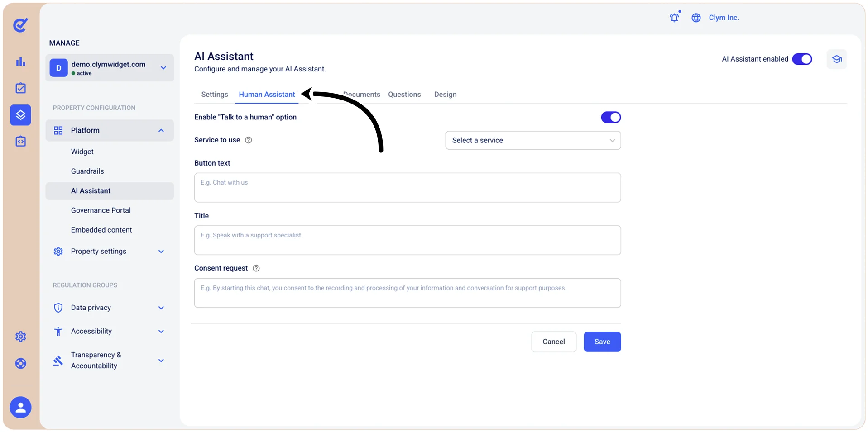Switch to the Questions tab
Image resolution: width=868 pixels, height=432 pixels.
coord(404,95)
